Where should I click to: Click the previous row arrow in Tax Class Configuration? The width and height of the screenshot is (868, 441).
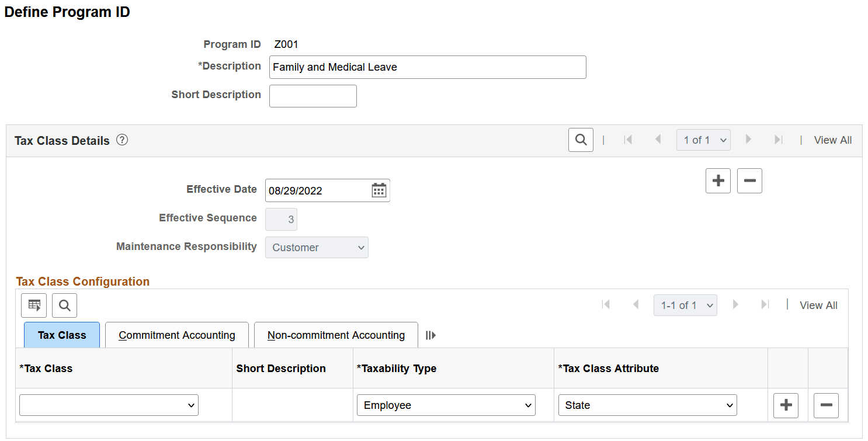(x=636, y=304)
